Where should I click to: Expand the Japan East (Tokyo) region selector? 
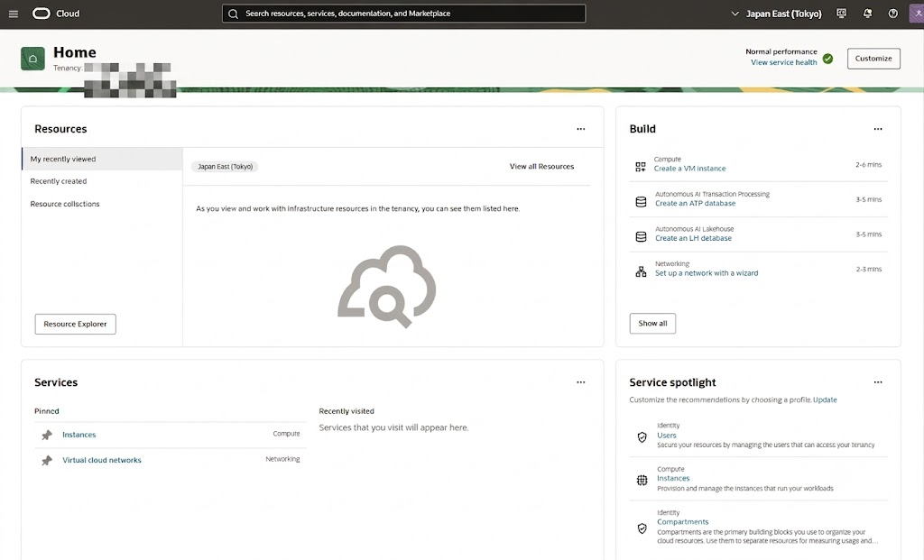tap(776, 14)
